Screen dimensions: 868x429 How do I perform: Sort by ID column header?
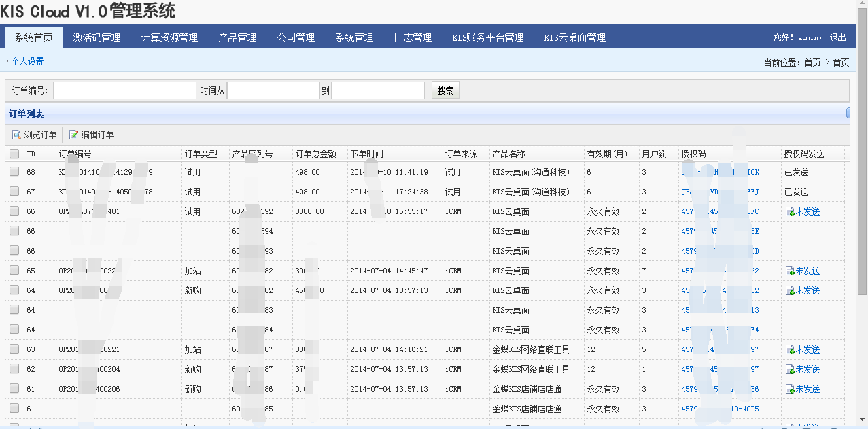(31, 154)
